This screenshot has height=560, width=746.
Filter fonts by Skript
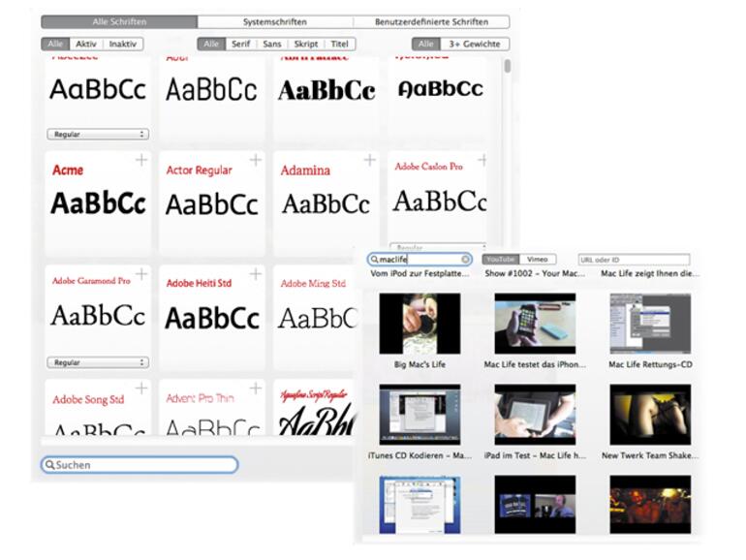[x=306, y=44]
